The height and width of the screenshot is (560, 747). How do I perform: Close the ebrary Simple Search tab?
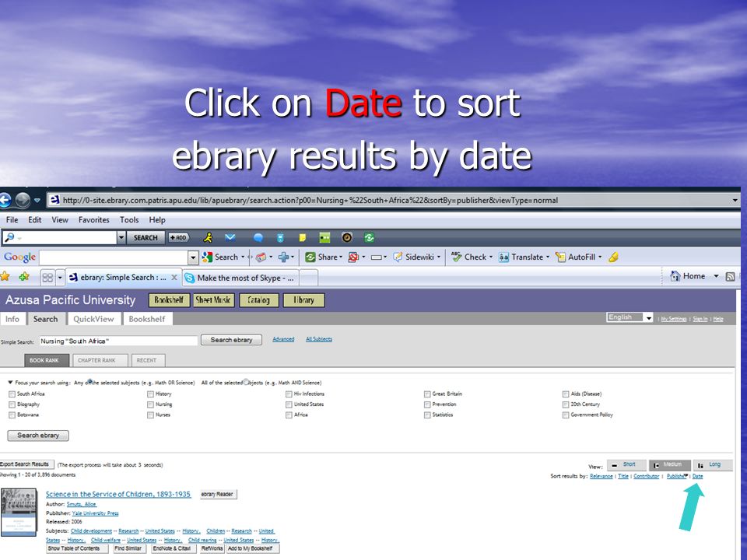174,277
